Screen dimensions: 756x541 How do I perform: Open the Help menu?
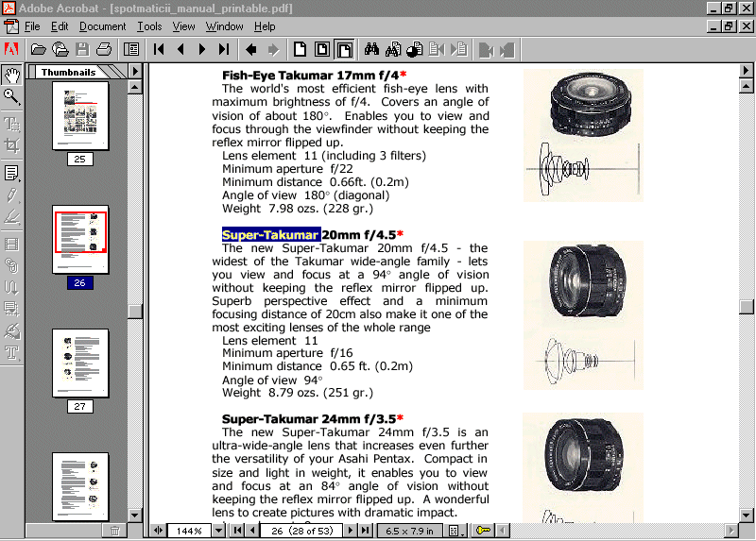click(265, 26)
